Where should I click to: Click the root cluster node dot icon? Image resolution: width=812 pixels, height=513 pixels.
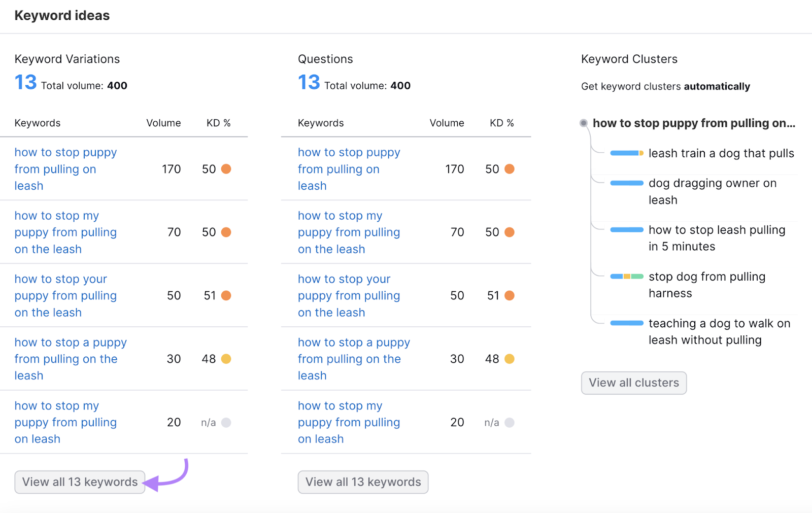tap(584, 123)
